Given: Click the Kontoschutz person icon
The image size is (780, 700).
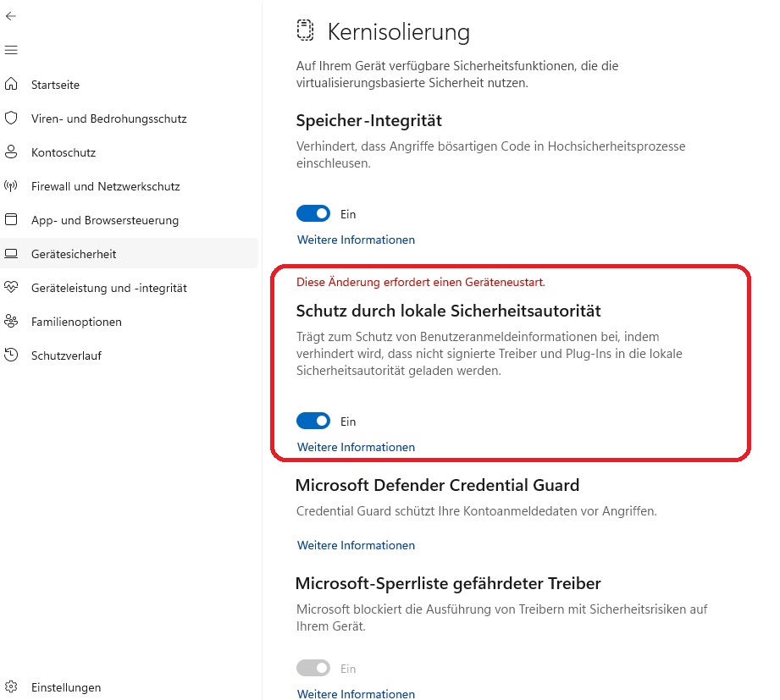Looking at the screenshot, I should (x=11, y=152).
